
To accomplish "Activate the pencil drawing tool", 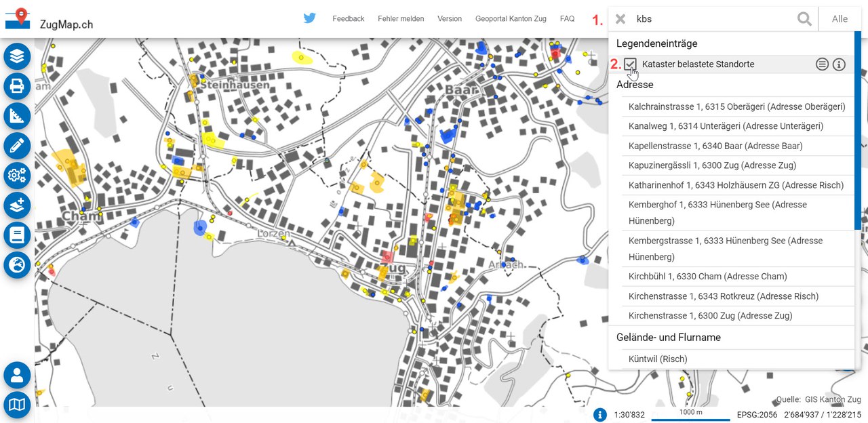I will [17, 146].
